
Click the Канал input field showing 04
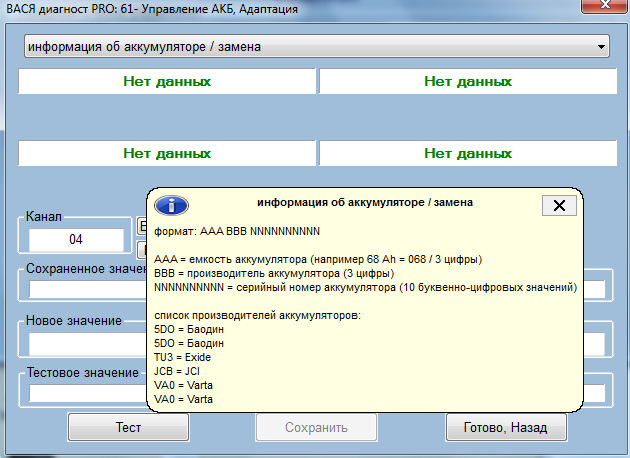pyautogui.click(x=76, y=239)
